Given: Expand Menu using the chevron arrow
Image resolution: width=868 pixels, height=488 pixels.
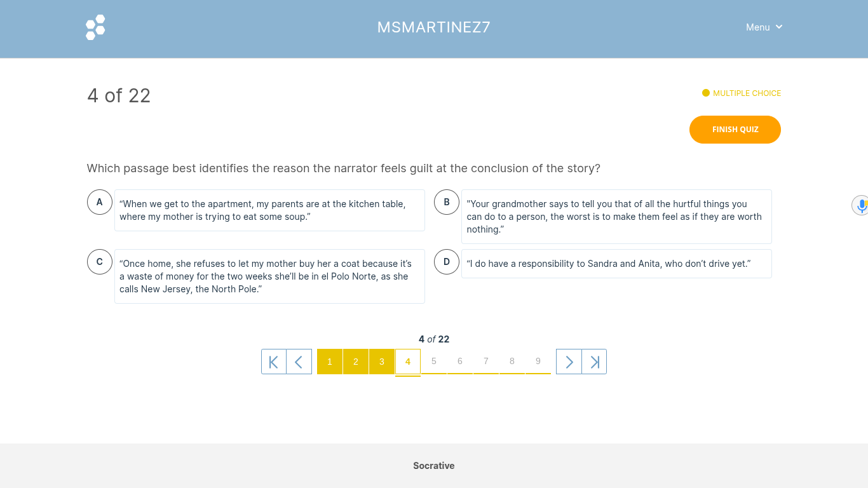Looking at the screenshot, I should coord(779,27).
